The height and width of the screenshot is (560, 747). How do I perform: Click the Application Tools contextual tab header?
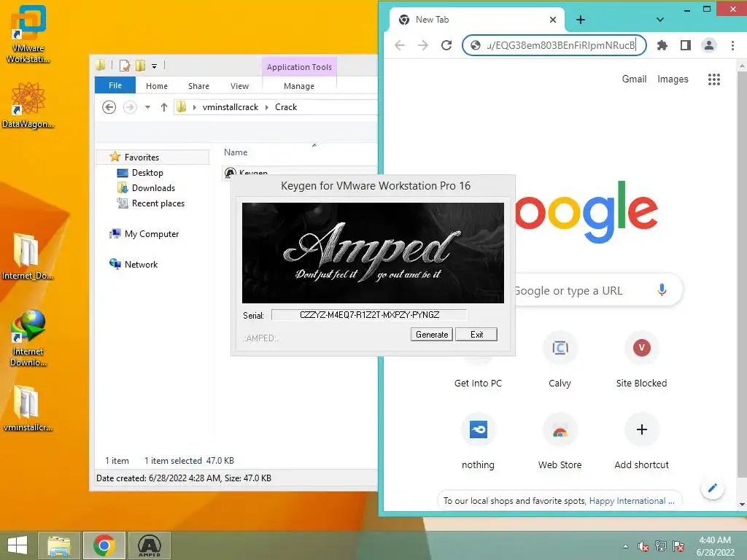299,67
